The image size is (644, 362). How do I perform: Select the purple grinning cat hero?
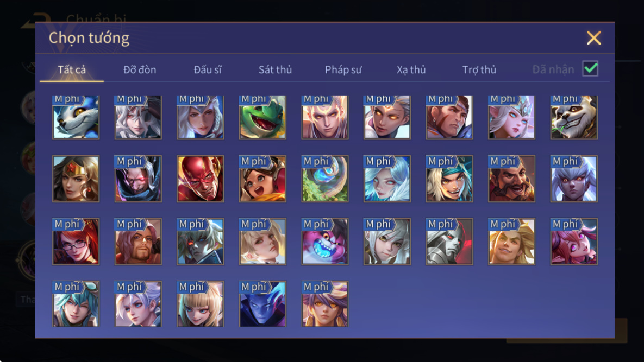tap(325, 242)
